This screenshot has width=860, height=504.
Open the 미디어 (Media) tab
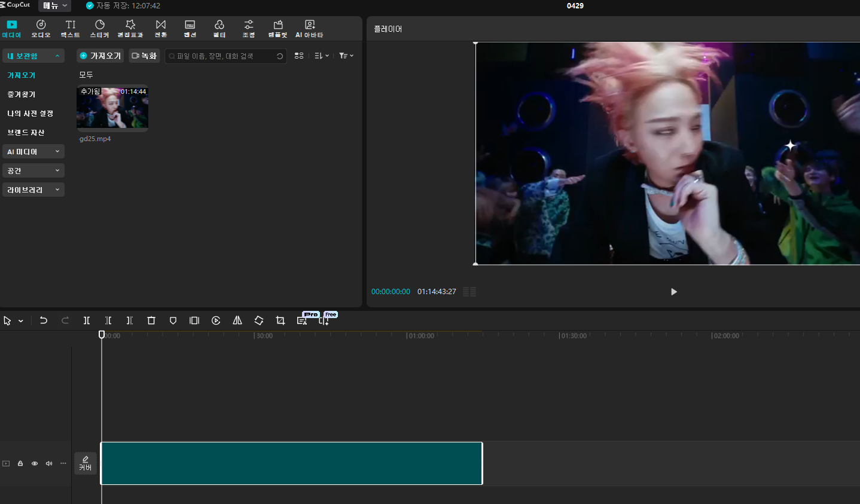point(11,28)
